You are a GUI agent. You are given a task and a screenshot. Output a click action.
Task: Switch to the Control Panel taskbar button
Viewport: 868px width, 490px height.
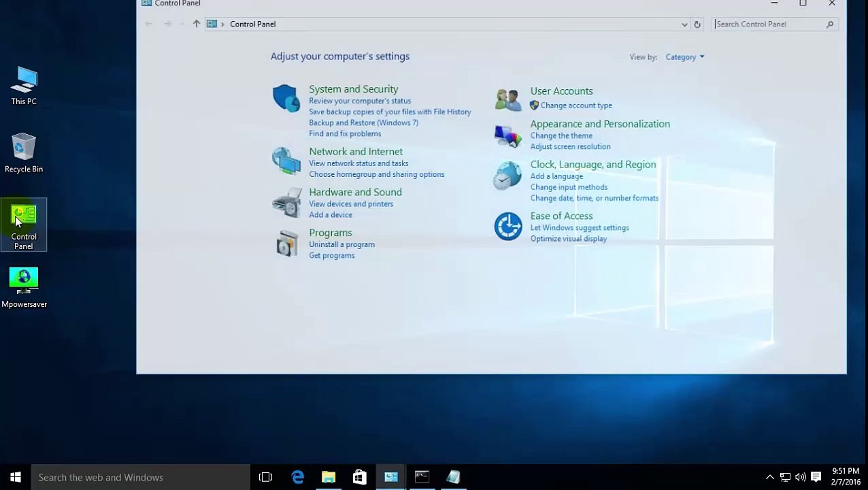coord(391,477)
